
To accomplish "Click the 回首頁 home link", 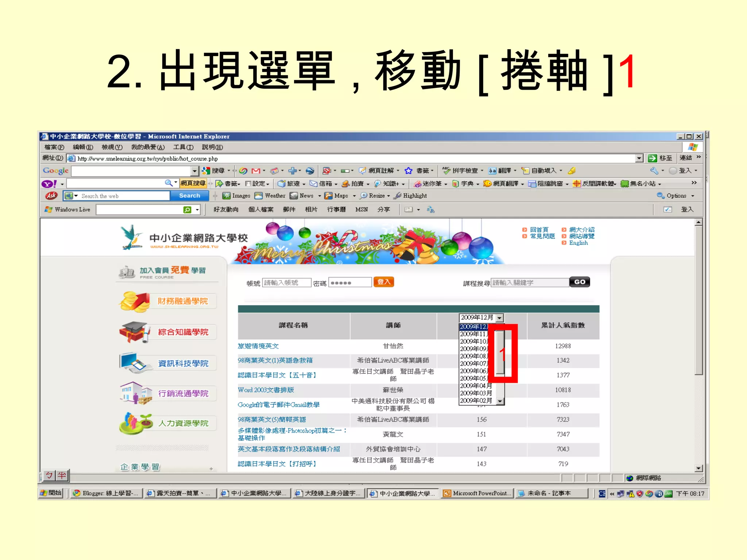I will click(x=539, y=230).
